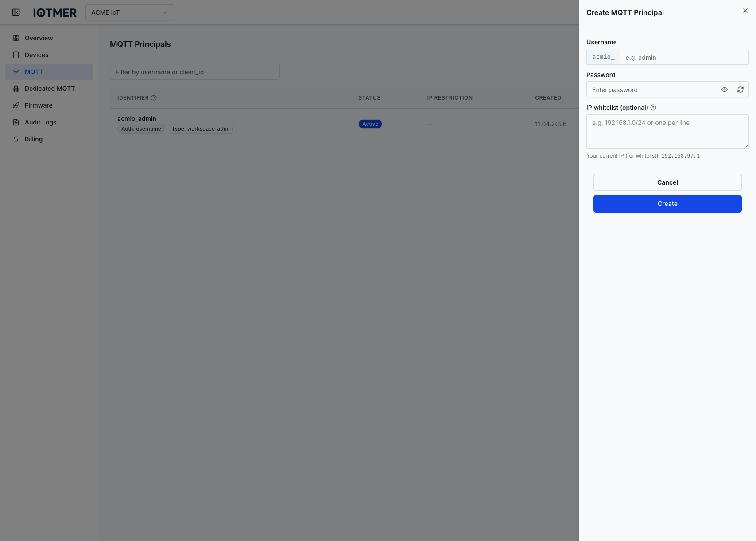Toggle password visibility with the eye icon
756x541 pixels.
pyautogui.click(x=724, y=89)
